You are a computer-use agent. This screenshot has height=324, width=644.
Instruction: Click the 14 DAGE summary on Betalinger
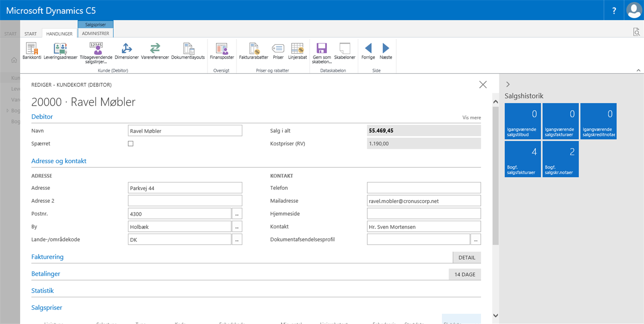pos(465,274)
